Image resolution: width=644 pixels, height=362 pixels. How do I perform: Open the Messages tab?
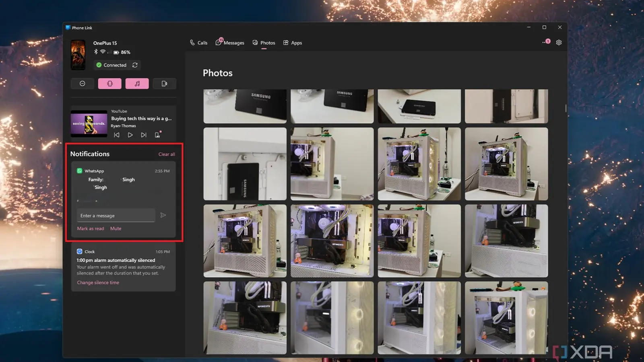pyautogui.click(x=230, y=42)
